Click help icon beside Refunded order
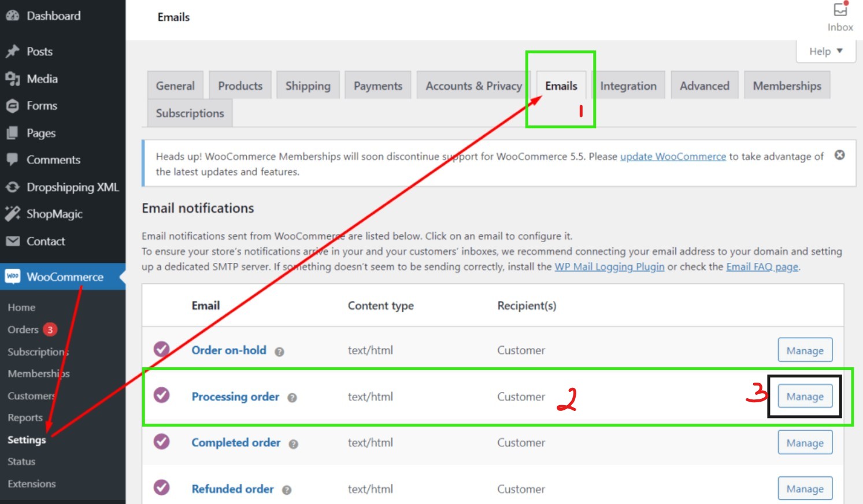Viewport: 863px width, 504px height. (287, 490)
